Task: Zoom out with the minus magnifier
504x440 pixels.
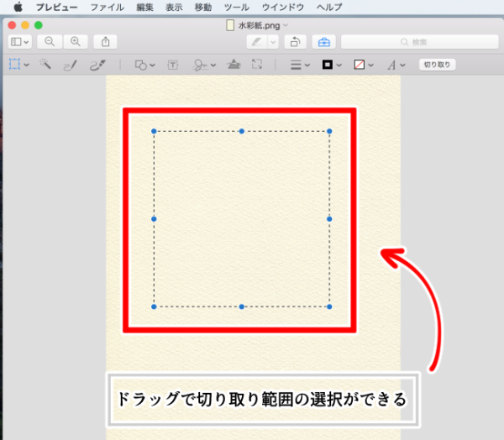Action: (x=50, y=42)
